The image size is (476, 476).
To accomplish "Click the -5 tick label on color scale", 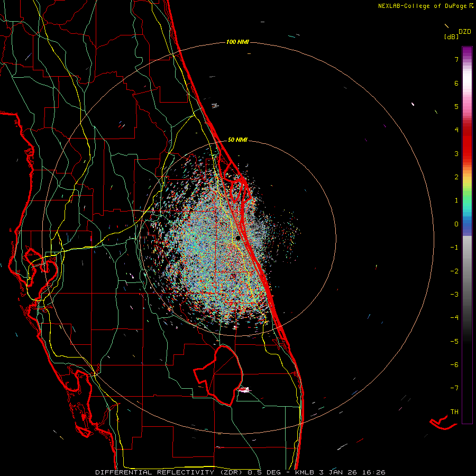I will point(454,342).
